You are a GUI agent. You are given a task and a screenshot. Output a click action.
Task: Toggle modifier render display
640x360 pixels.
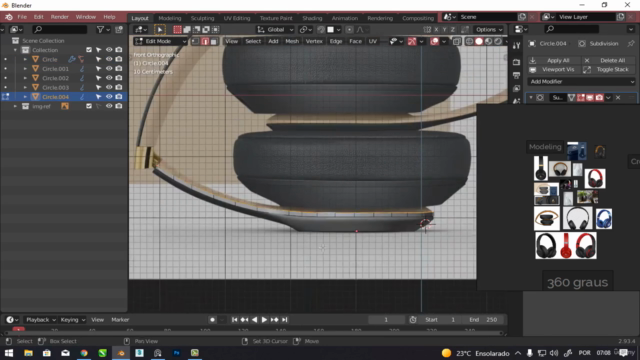tap(599, 98)
